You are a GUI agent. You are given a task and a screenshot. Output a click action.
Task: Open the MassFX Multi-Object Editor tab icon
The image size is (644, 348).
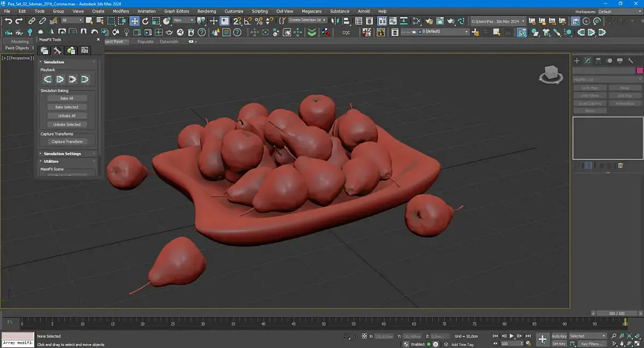tap(71, 51)
